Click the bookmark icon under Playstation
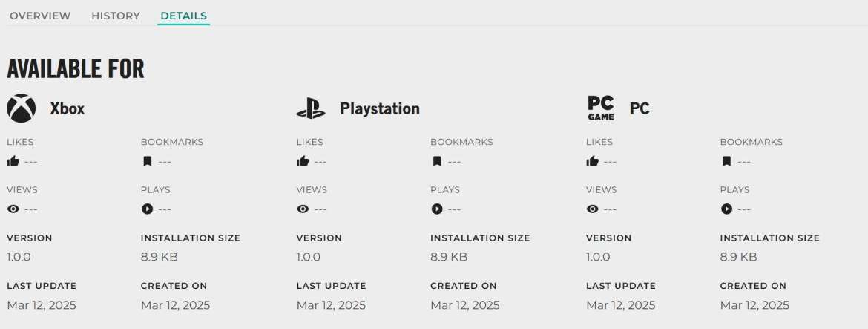Viewport: 868px width, 329px height. coord(436,161)
